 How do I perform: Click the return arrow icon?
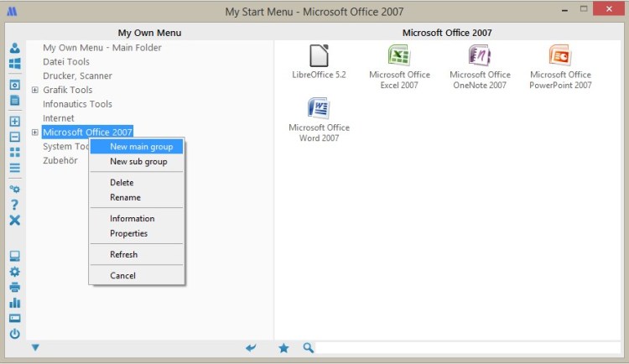click(x=251, y=348)
